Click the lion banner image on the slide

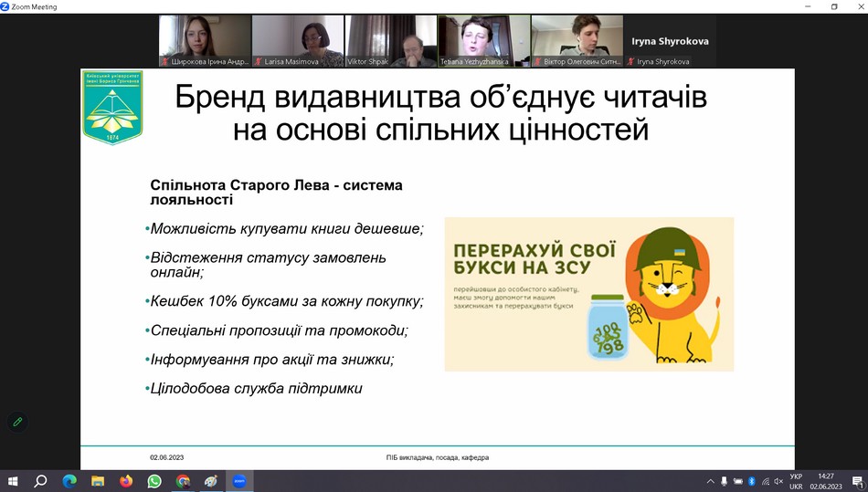[588, 294]
